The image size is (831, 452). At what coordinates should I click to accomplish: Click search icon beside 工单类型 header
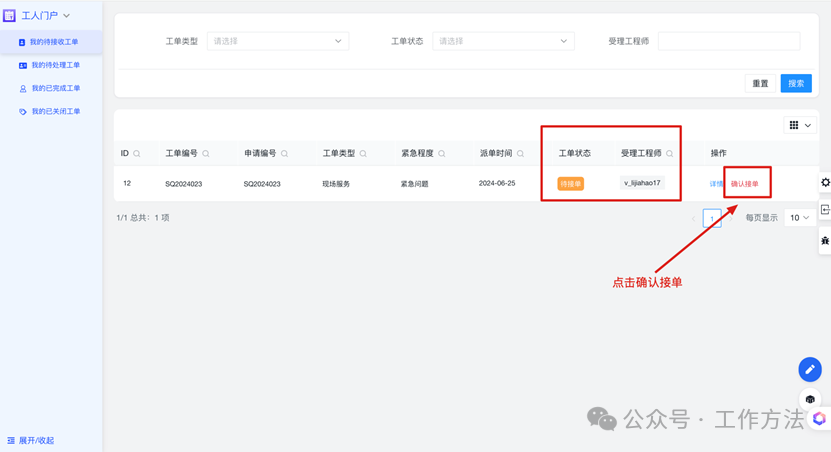363,154
